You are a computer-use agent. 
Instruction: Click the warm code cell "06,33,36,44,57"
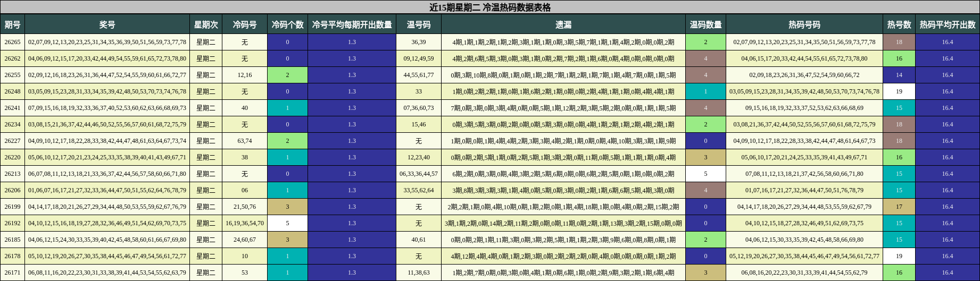point(419,174)
